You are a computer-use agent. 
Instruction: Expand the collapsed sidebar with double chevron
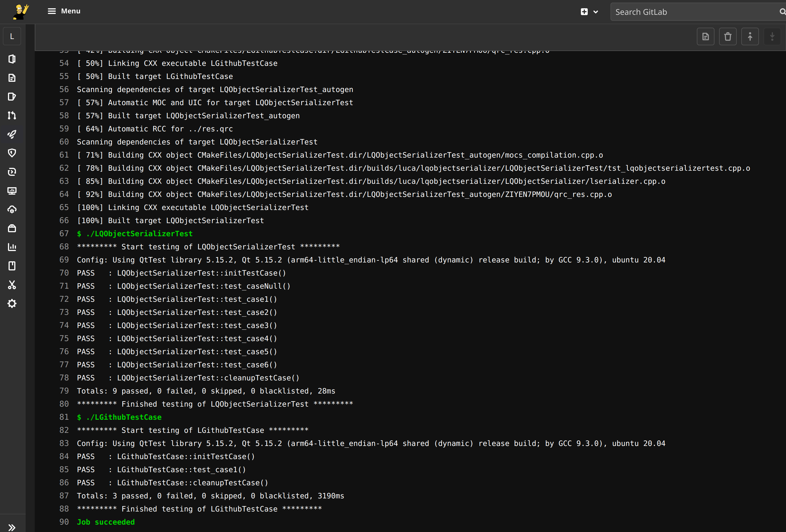(12, 527)
